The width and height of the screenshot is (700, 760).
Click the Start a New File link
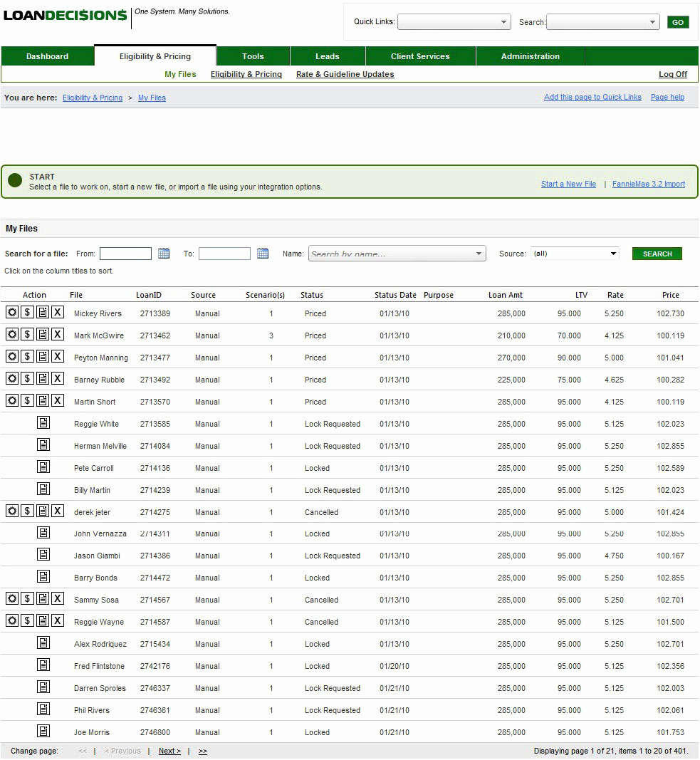point(568,184)
